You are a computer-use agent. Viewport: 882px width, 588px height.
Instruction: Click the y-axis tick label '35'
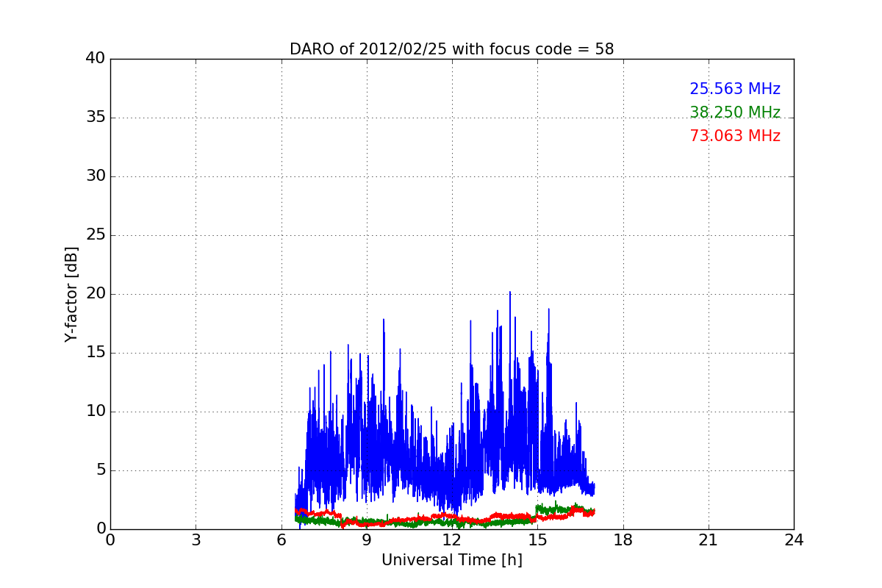pyautogui.click(x=96, y=118)
